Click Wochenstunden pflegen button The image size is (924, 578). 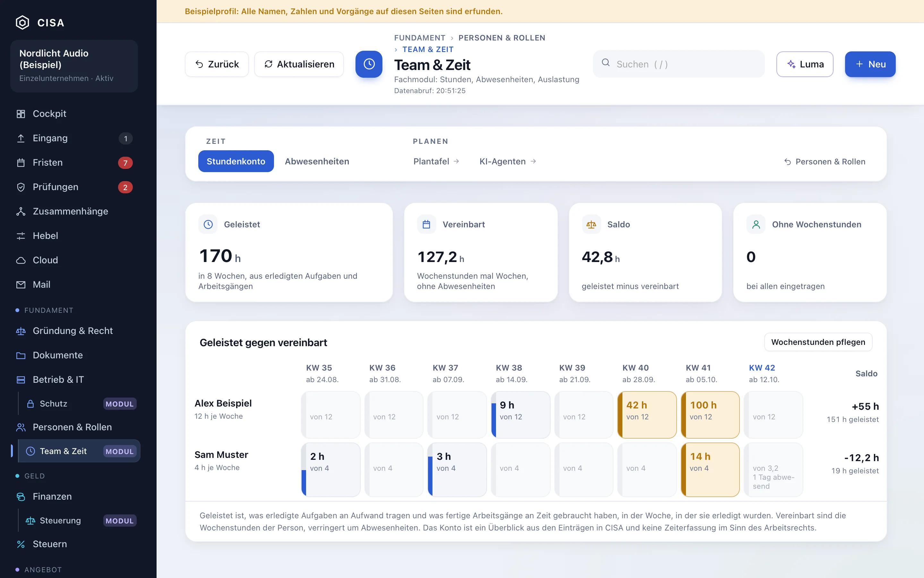(818, 342)
